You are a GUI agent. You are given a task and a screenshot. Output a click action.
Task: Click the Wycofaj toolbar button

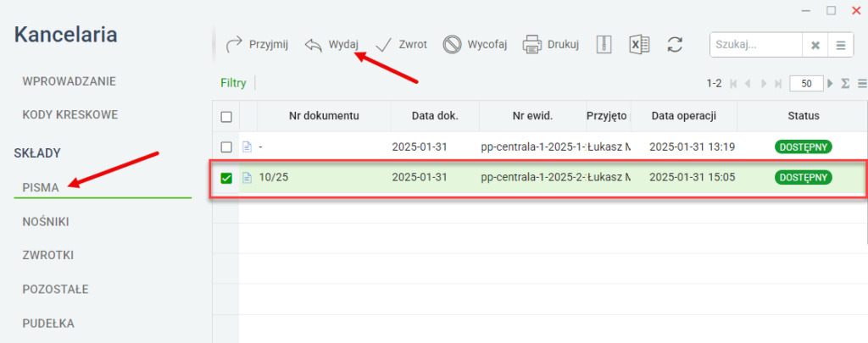coord(475,45)
